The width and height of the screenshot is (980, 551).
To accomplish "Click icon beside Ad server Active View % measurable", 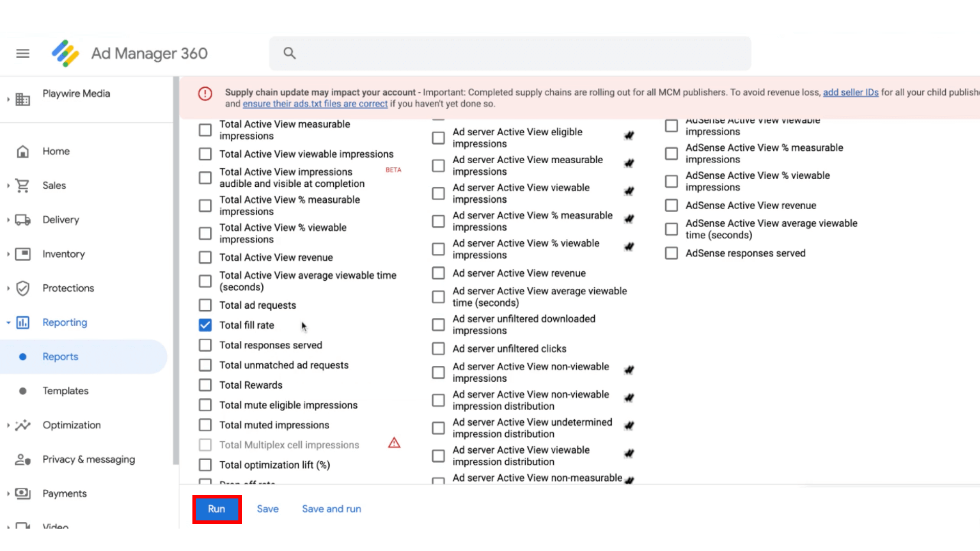I will coord(629,219).
